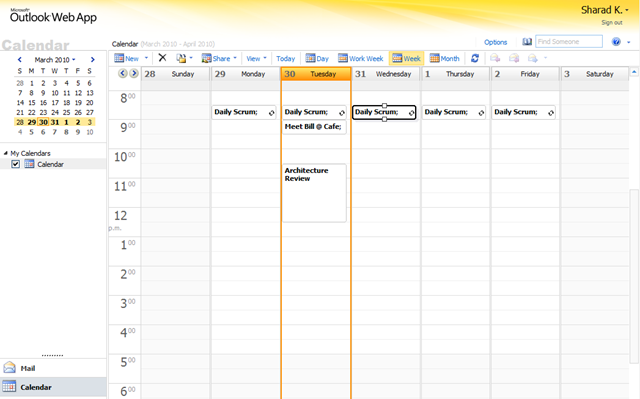Click the recurrence icon on Friday's Daily Scrum
Image resolution: width=640 pixels, height=399 pixels.
coord(551,113)
